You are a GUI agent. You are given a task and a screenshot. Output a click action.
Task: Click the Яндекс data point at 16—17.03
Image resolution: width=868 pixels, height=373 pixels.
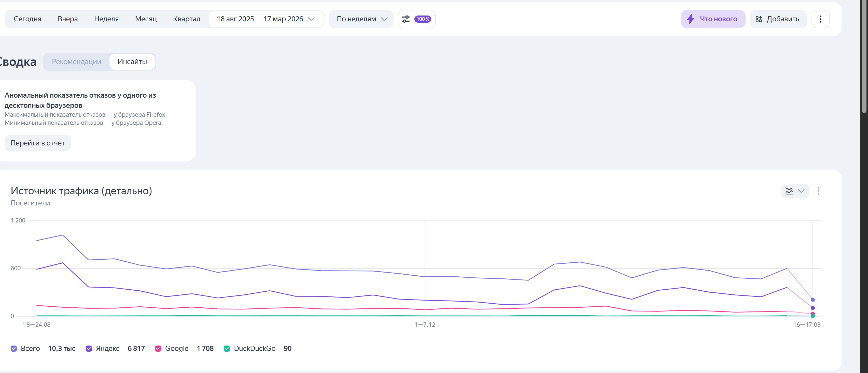tap(813, 308)
